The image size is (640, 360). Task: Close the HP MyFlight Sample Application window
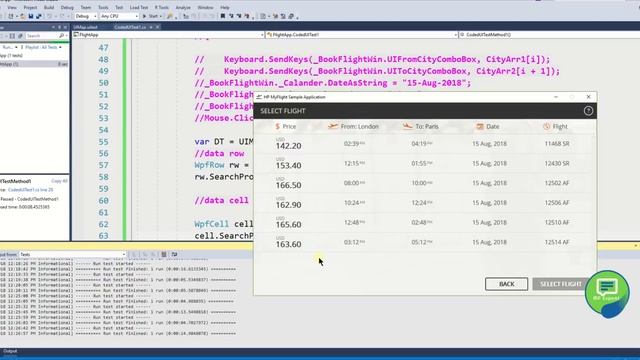click(588, 97)
